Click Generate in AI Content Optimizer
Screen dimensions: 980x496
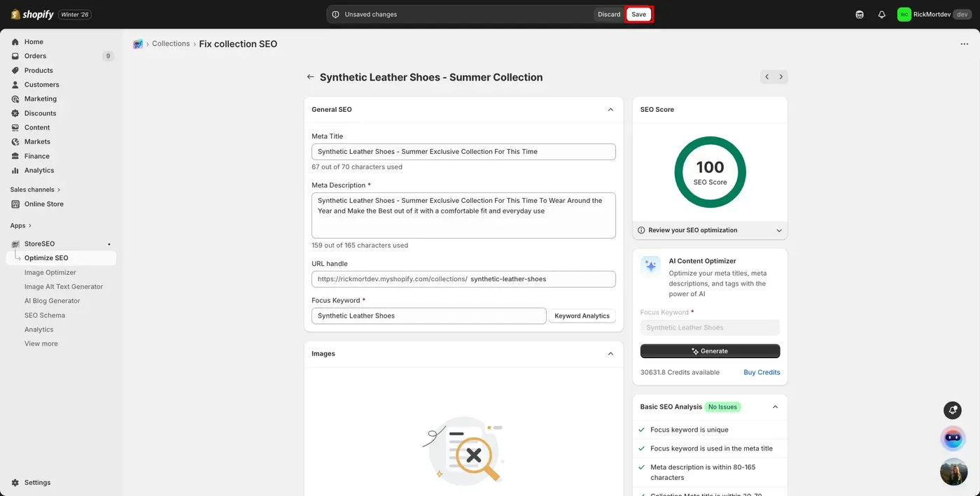[710, 351]
